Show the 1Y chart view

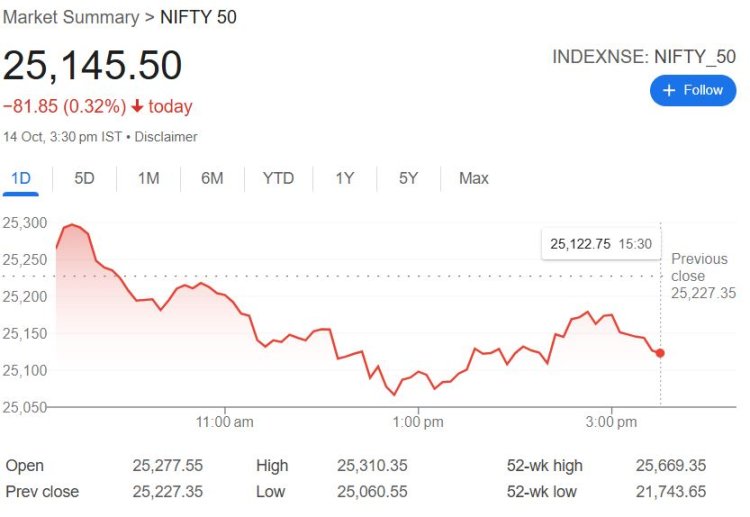click(x=344, y=178)
